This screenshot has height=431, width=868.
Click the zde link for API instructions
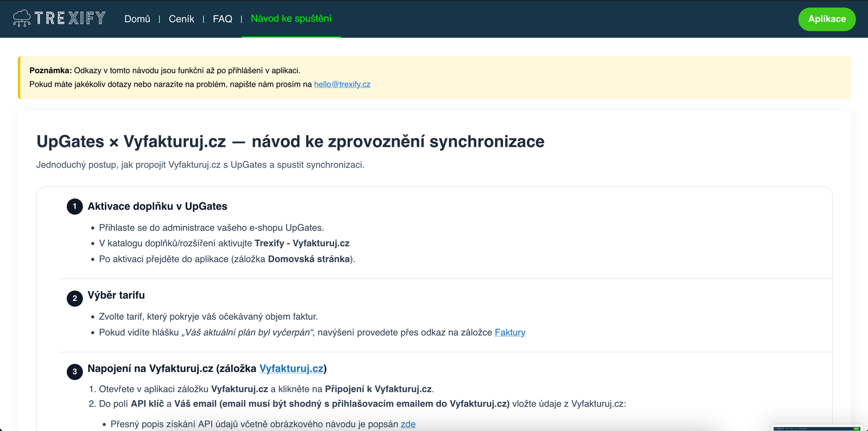click(x=408, y=424)
